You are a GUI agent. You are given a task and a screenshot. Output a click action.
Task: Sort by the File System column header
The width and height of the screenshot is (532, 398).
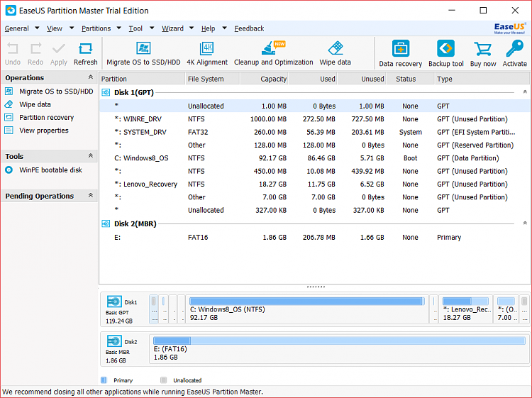[x=213, y=79]
